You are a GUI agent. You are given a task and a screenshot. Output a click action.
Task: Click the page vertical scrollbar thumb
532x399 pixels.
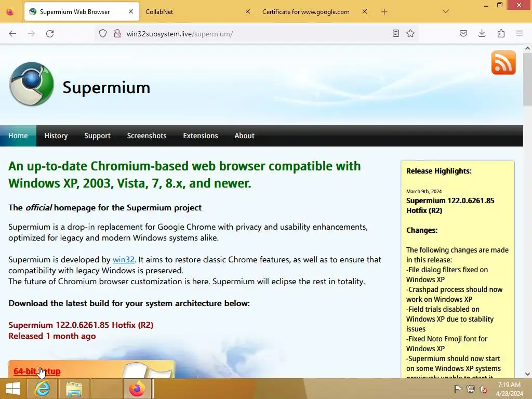tap(527, 81)
